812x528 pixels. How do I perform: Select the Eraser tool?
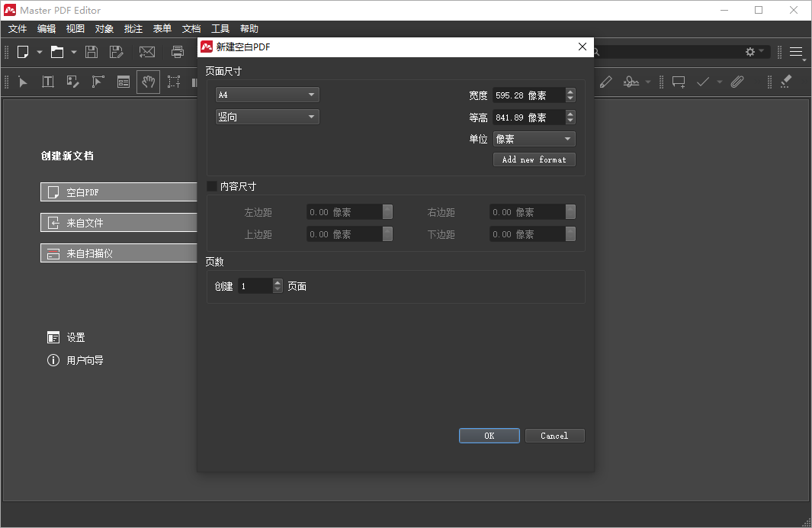point(785,81)
